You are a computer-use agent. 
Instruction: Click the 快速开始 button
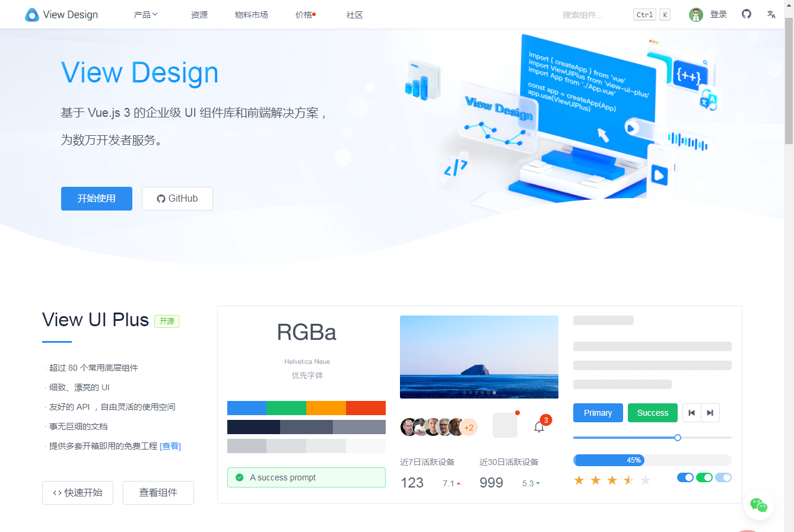click(78, 493)
